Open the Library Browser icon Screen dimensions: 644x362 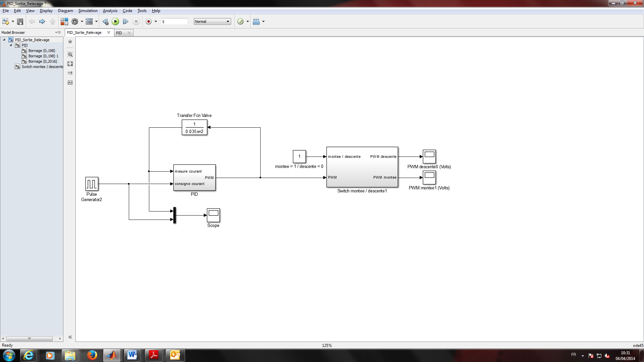(64, 21)
